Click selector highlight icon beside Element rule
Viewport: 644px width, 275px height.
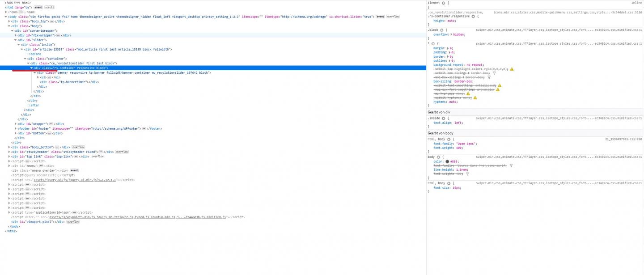pyautogui.click(x=444, y=3)
